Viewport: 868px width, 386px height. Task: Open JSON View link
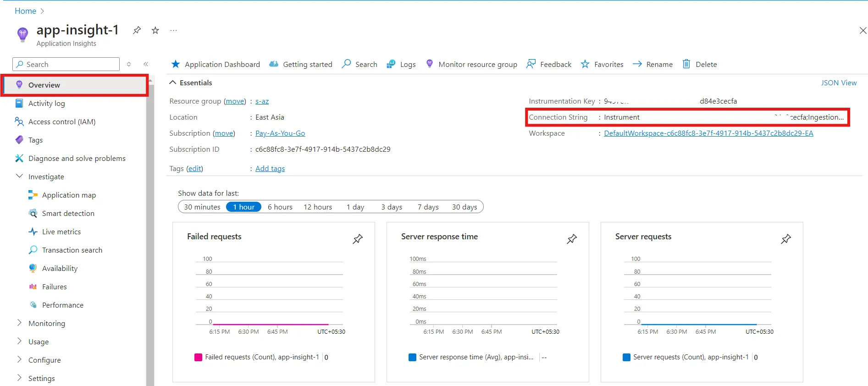(839, 83)
